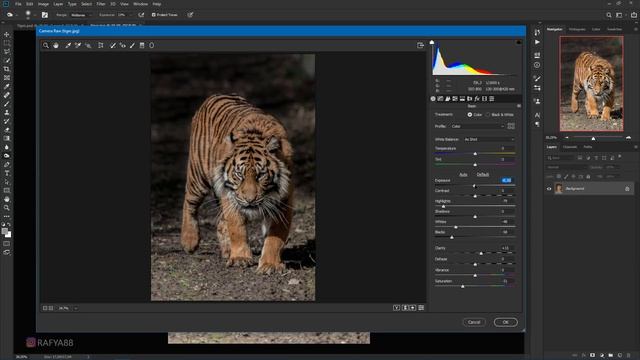The height and width of the screenshot is (360, 640).
Task: Click the Before/After view Y icon
Action: [396, 308]
